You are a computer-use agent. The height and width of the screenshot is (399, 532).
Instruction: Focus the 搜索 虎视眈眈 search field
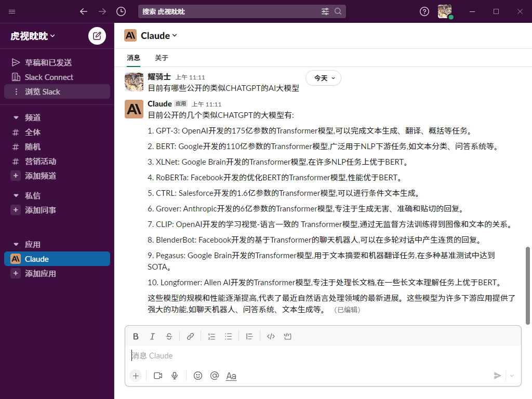(242, 11)
